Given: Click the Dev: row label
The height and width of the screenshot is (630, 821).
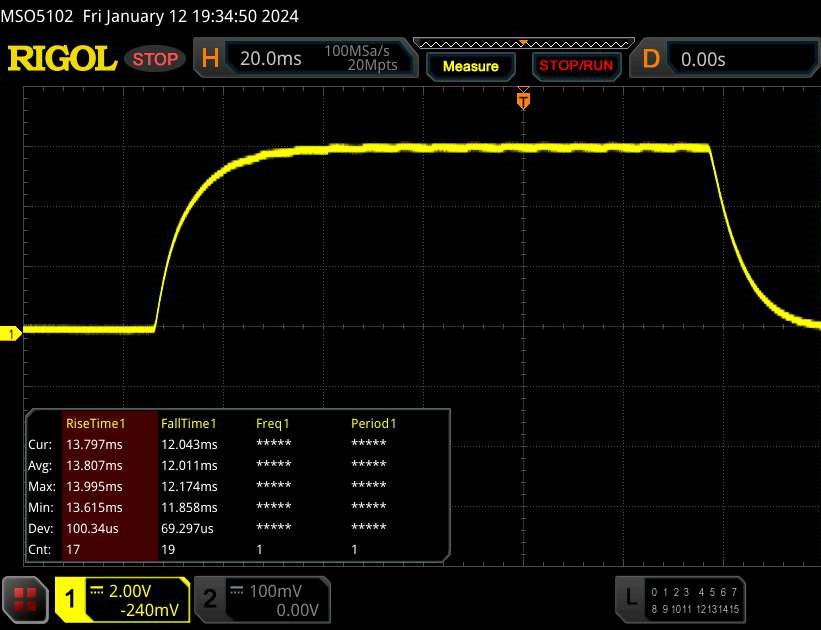Looking at the screenshot, I should (40, 528).
